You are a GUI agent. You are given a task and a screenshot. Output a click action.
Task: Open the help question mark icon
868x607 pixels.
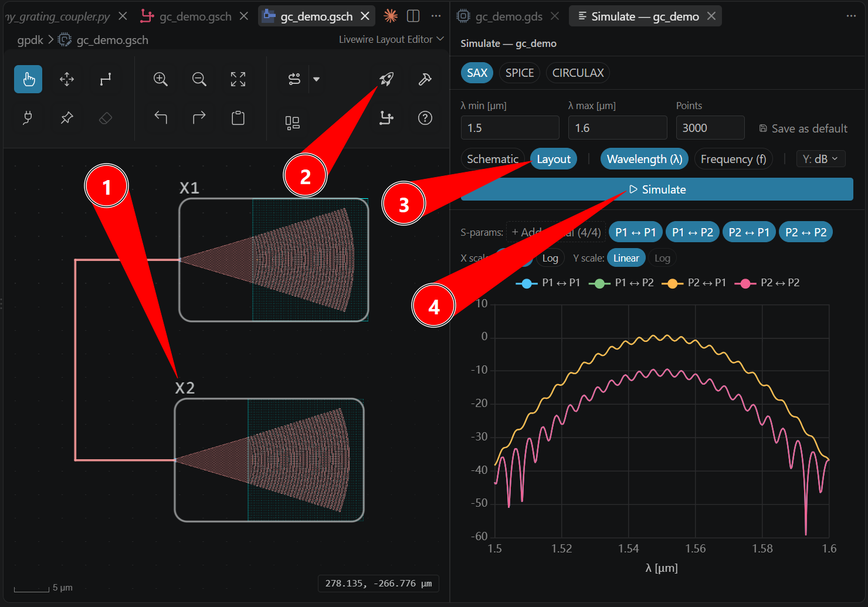[425, 118]
